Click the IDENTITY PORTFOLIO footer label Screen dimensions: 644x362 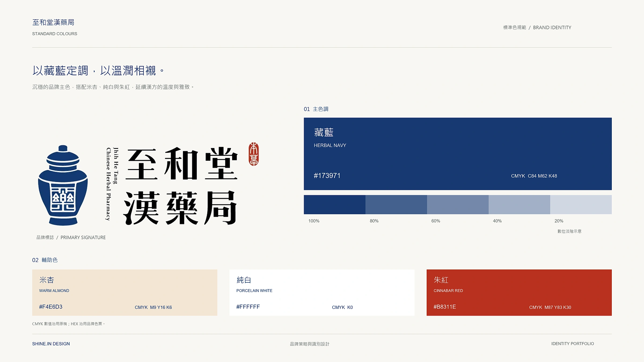pyautogui.click(x=573, y=344)
